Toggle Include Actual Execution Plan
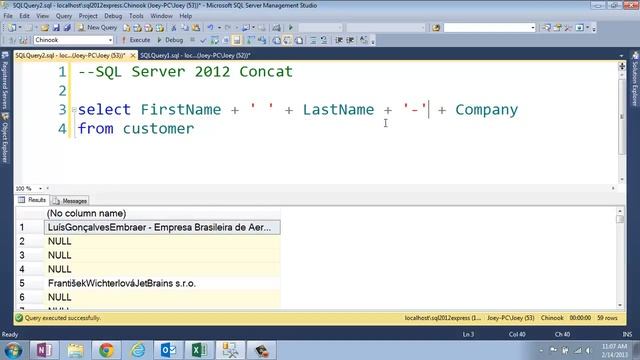The image size is (640, 360). pyautogui.click(x=250, y=40)
